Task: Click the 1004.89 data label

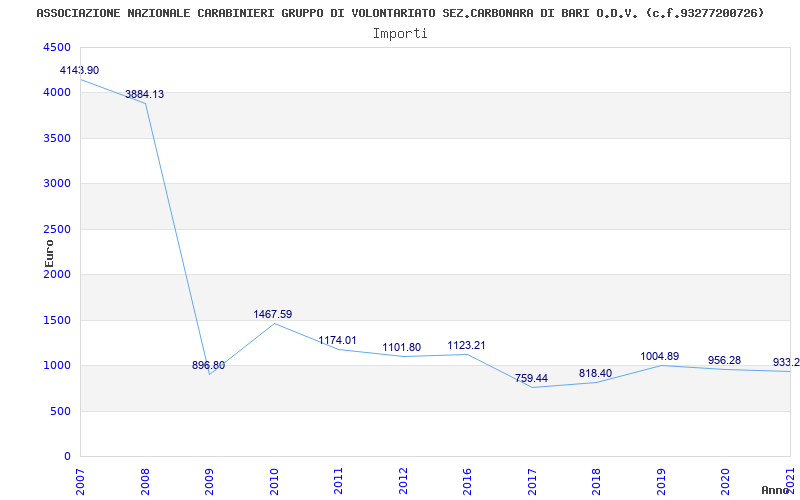Action: click(660, 356)
